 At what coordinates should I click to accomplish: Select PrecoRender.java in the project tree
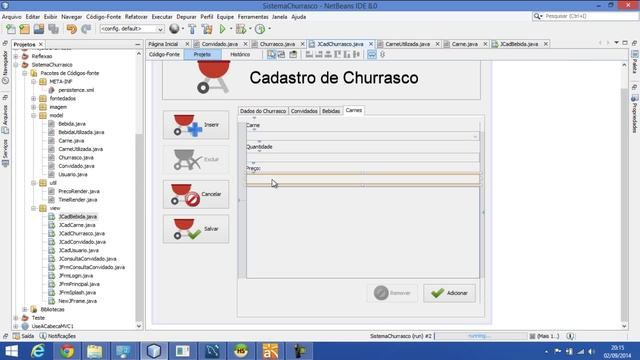(x=79, y=191)
